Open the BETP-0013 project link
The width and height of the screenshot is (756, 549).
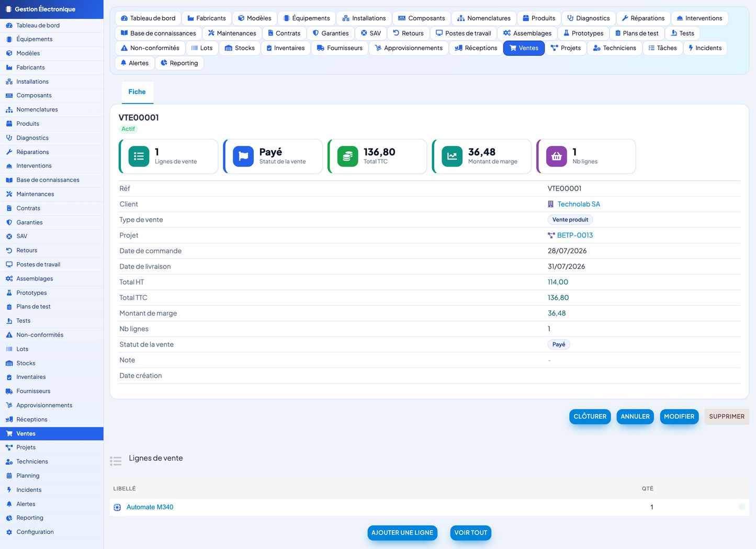click(x=575, y=236)
